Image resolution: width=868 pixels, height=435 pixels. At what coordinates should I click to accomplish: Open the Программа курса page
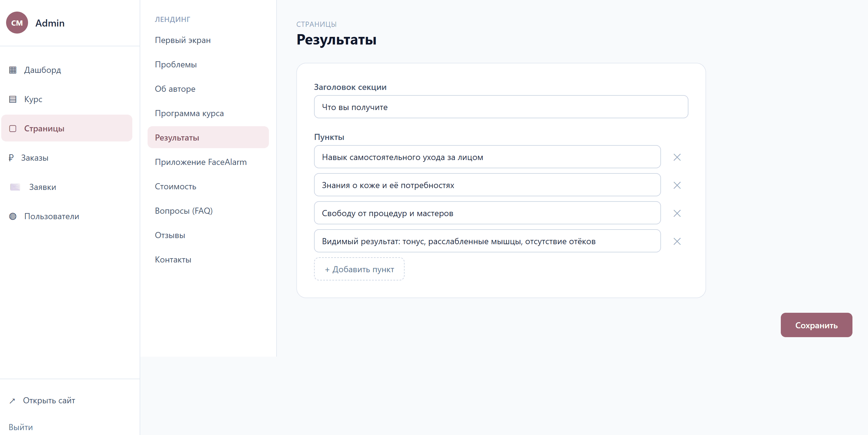[208, 113]
